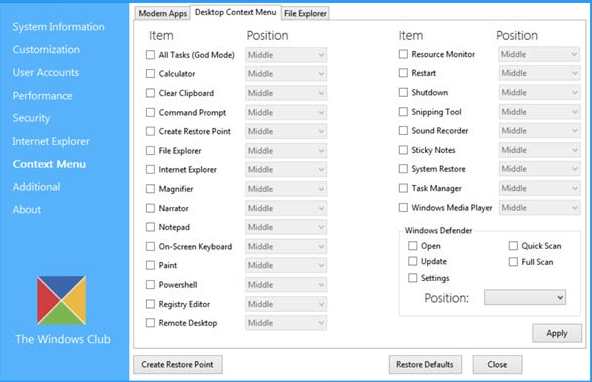Open Shutdown position dropdown

point(539,92)
